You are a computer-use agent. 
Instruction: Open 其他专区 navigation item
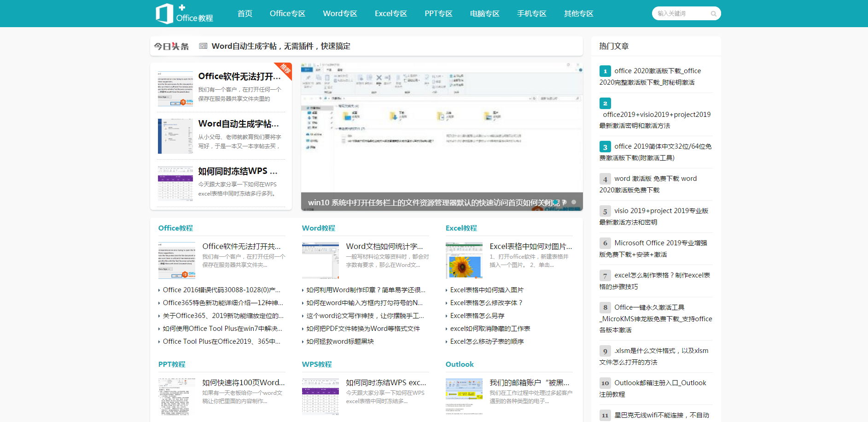pyautogui.click(x=579, y=14)
